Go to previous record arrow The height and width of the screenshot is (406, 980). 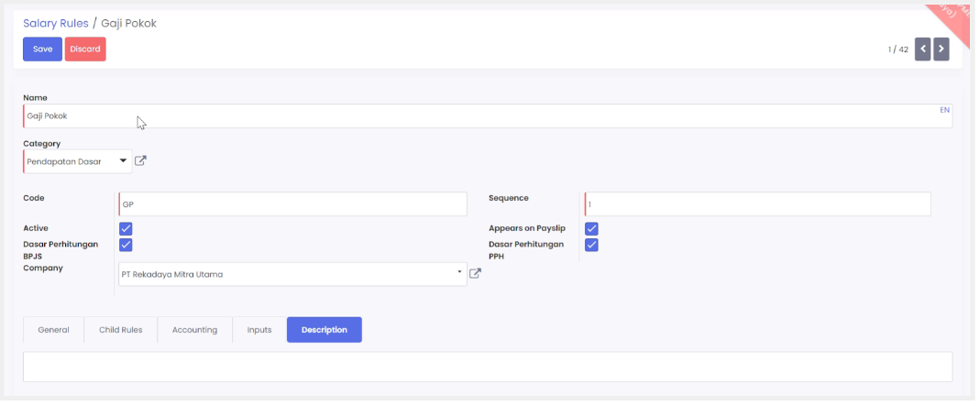pos(923,49)
